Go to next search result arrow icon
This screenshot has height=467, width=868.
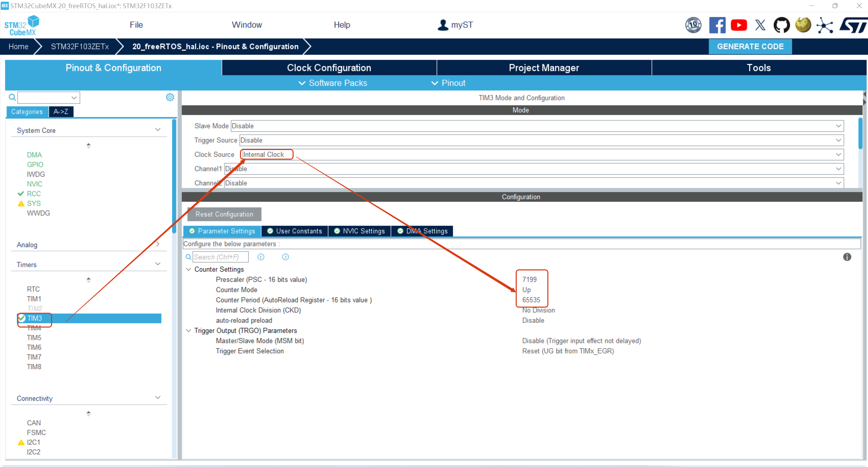pos(285,257)
